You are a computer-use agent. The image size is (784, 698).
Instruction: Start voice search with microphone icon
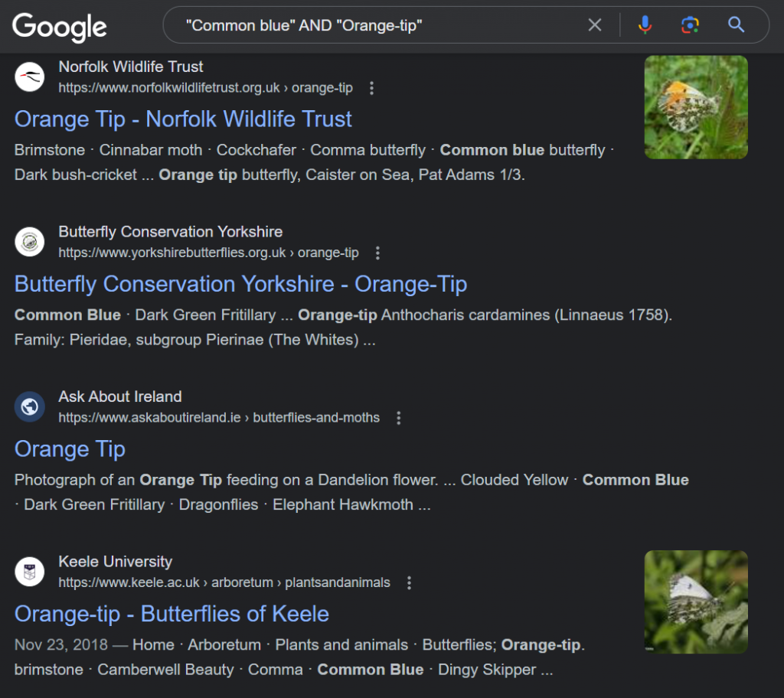(645, 24)
